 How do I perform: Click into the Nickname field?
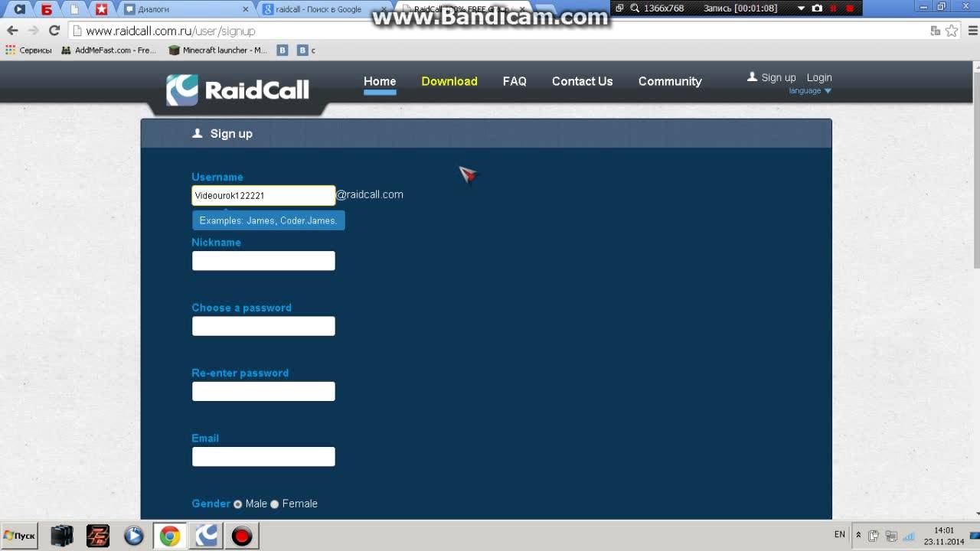(x=263, y=260)
